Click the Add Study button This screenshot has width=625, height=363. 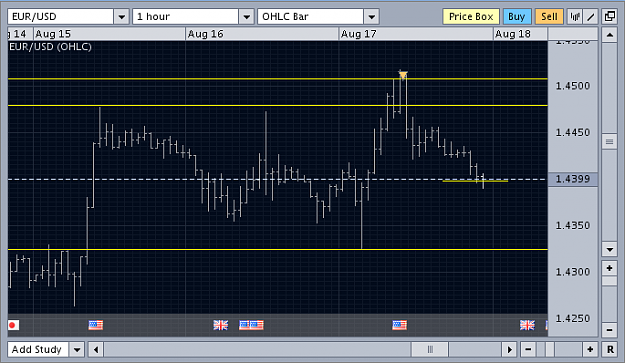click(38, 350)
